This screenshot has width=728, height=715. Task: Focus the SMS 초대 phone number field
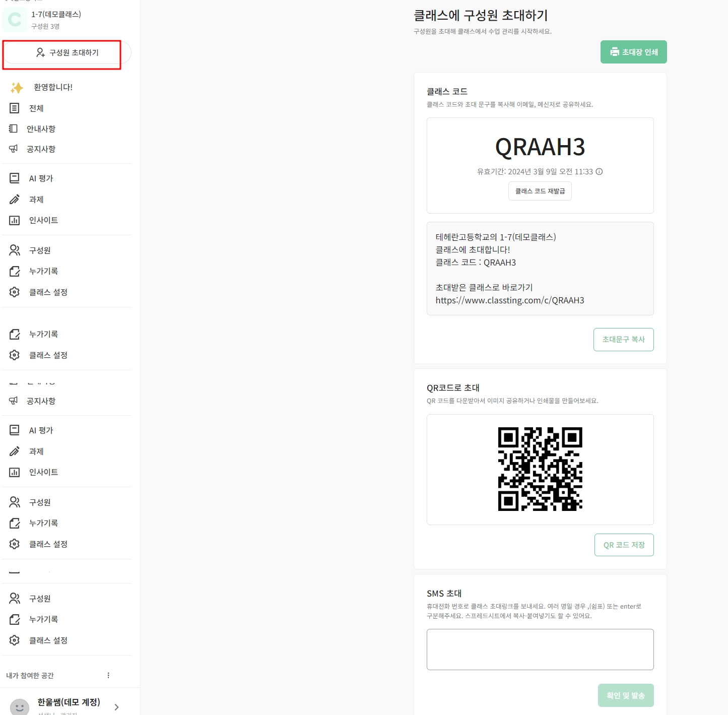coord(540,649)
